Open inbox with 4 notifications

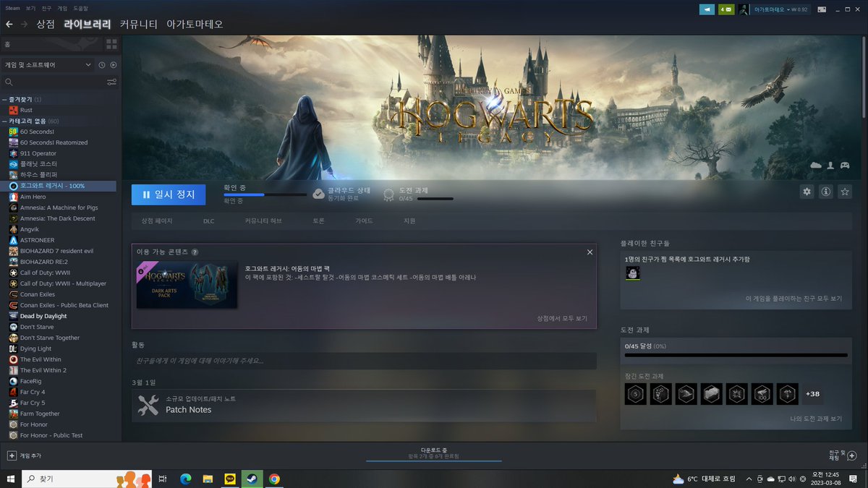[x=726, y=9]
